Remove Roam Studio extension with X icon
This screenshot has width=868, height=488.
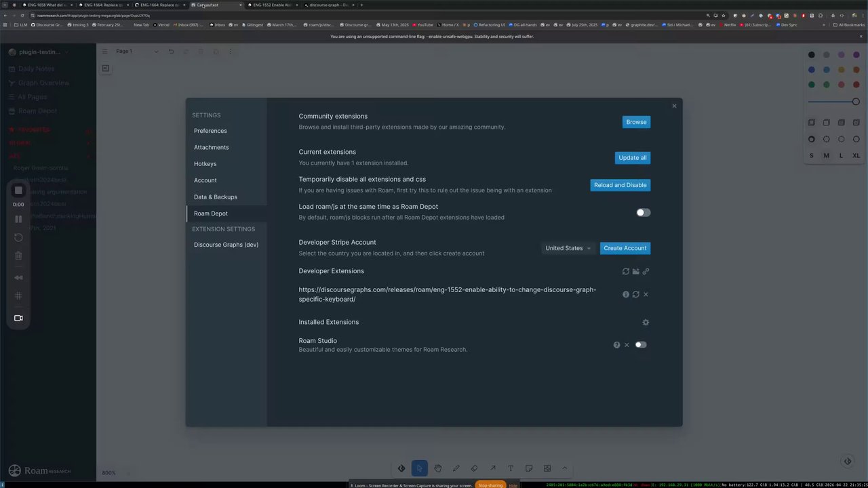[x=627, y=345]
